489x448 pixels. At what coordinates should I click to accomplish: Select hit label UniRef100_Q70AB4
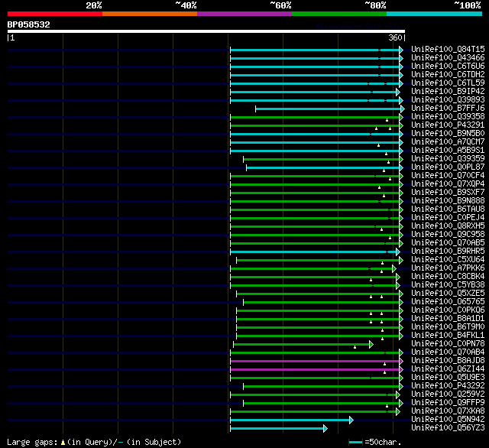pos(448,352)
